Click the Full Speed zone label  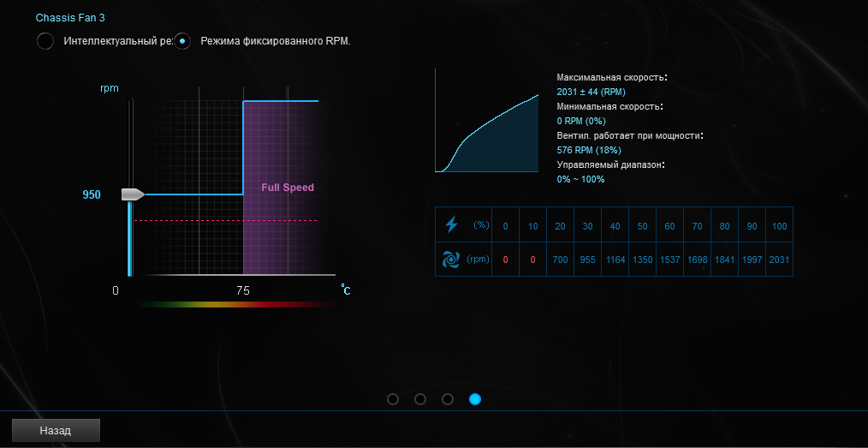click(288, 188)
